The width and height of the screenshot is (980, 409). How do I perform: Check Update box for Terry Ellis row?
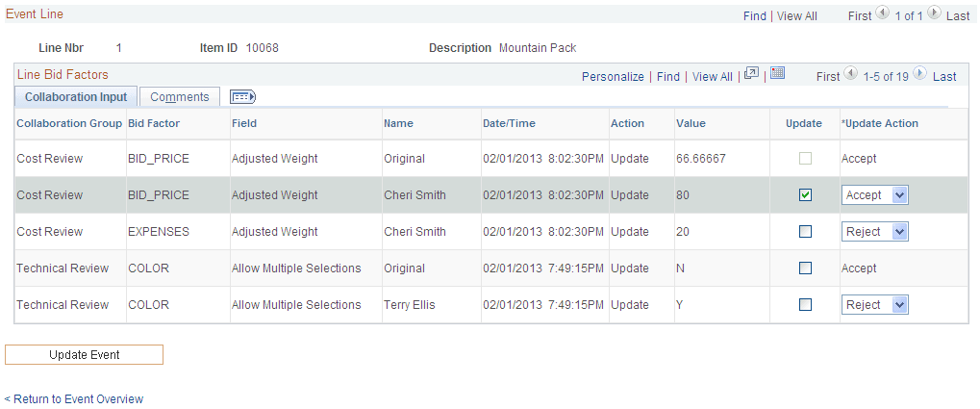tap(806, 304)
